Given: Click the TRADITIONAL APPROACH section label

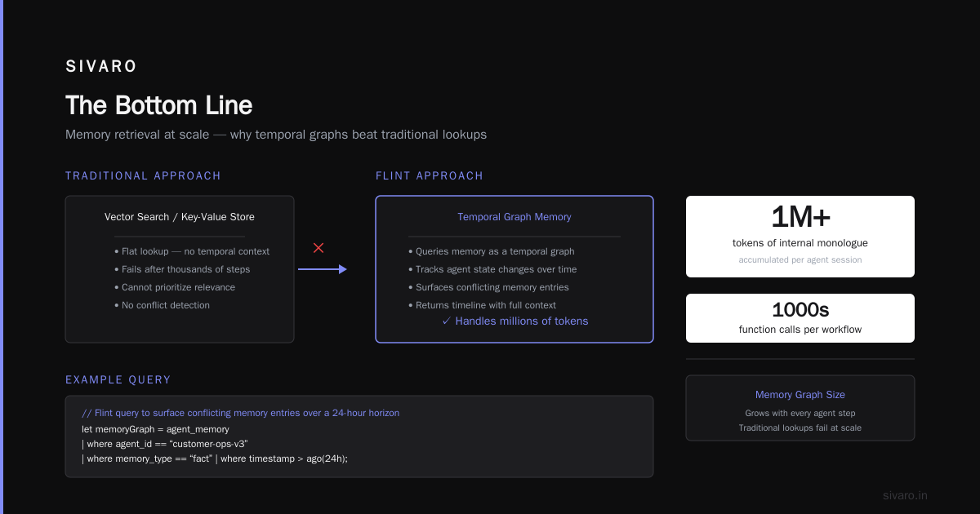Looking at the screenshot, I should click(143, 176).
